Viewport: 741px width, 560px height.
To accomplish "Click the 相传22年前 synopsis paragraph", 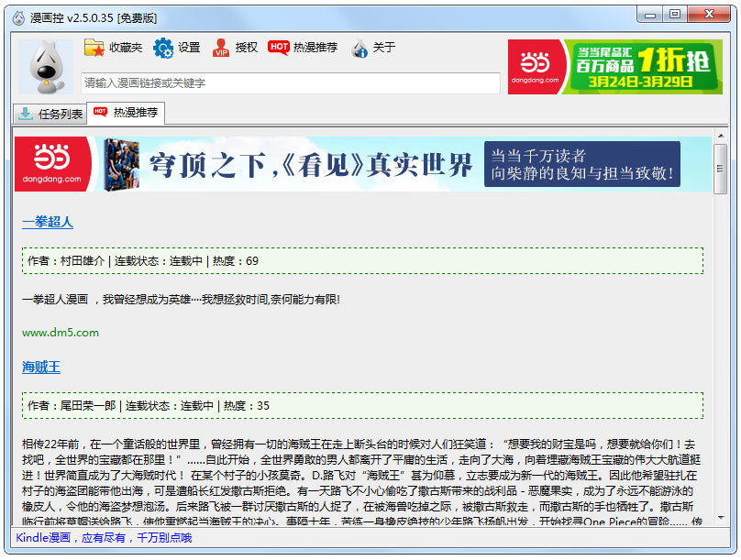I will (x=362, y=483).
